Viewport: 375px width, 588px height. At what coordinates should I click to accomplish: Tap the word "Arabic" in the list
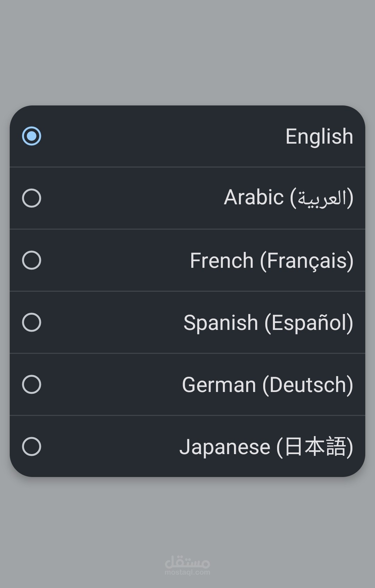[253, 198]
